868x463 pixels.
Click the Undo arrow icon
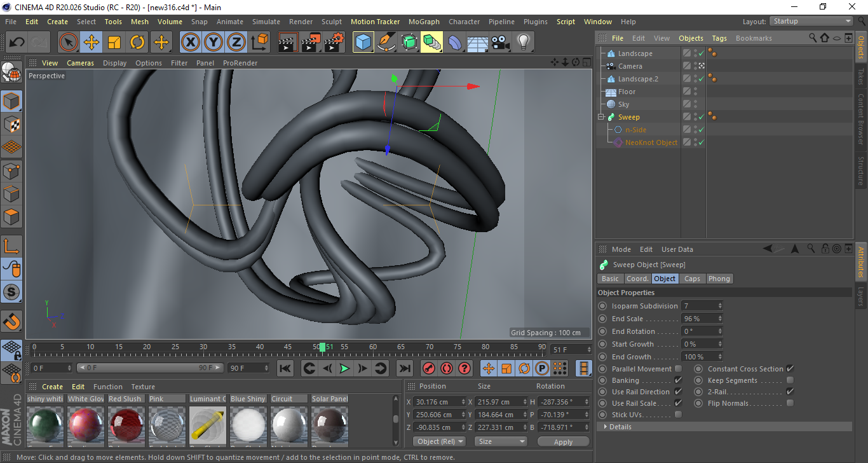click(x=17, y=43)
